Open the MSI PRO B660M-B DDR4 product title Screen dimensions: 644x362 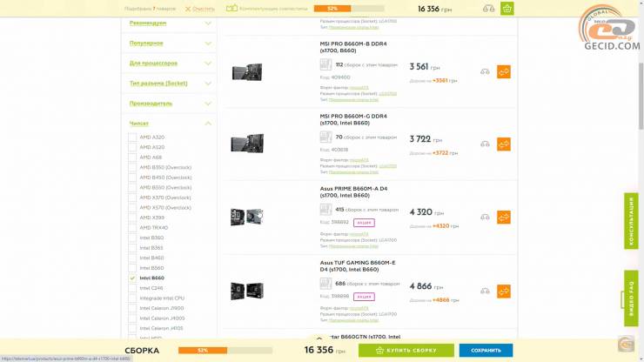(353, 47)
